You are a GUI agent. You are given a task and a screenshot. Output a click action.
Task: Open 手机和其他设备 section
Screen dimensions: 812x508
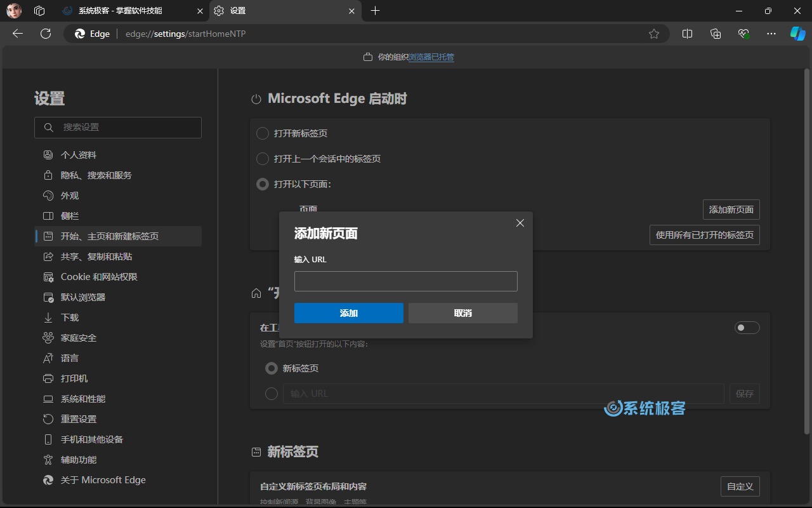coord(118,439)
